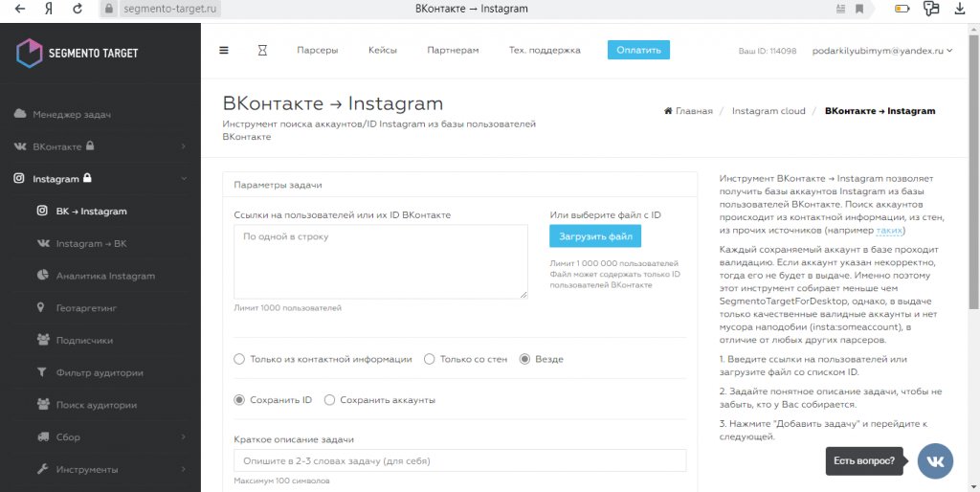Open Менеджер задач in sidebar
The image size is (980, 492).
(x=71, y=115)
